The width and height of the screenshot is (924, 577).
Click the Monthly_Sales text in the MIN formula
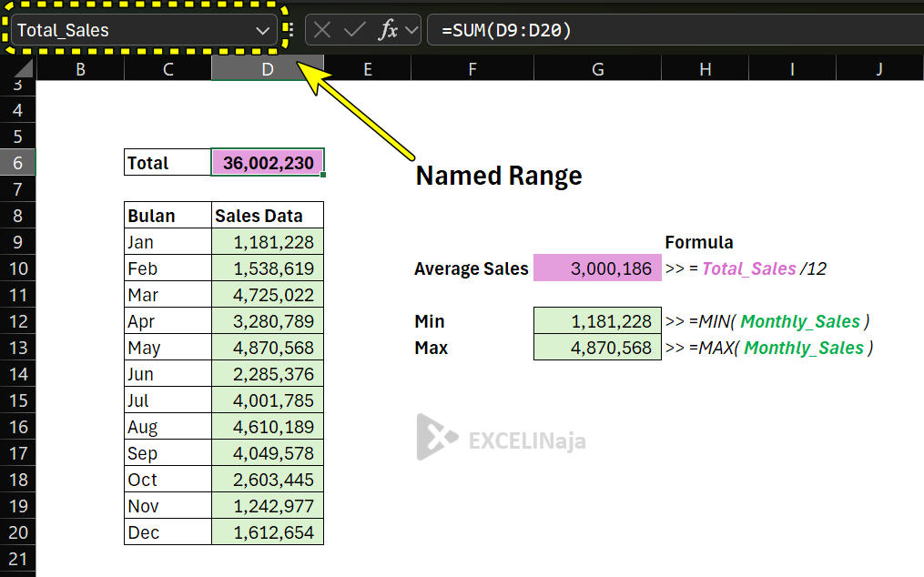click(x=802, y=320)
